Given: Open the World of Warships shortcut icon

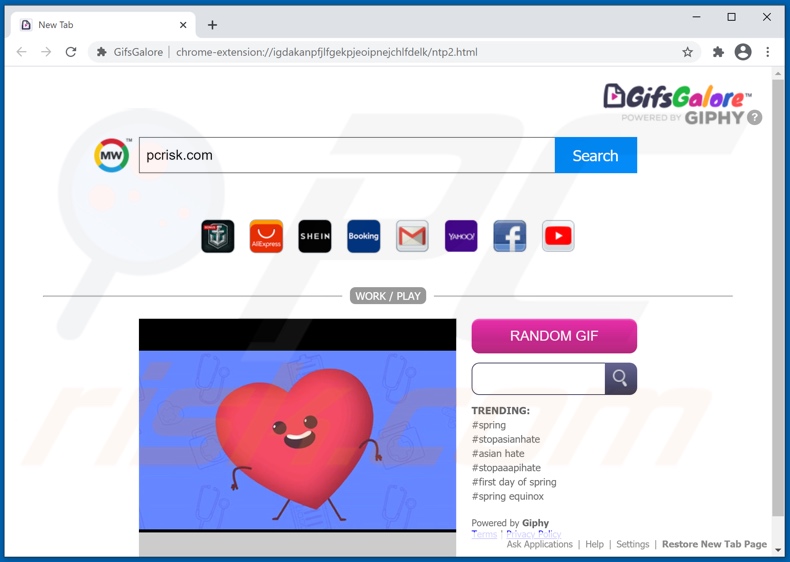Looking at the screenshot, I should point(218,236).
